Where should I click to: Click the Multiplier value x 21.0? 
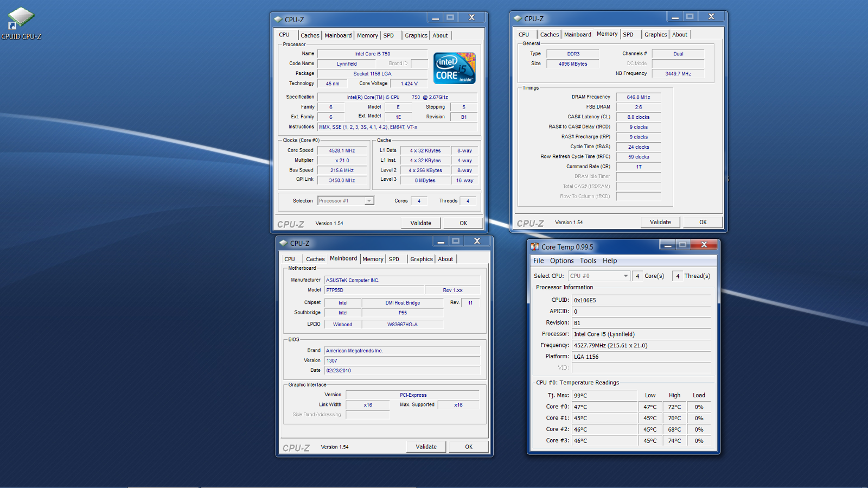click(x=342, y=161)
